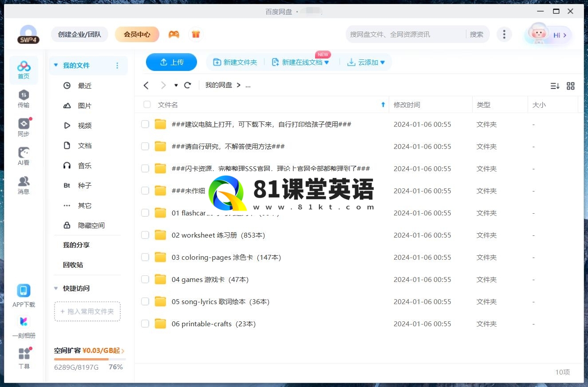Check the 06 printable-crafts folder checkbox
Screen dimensions: 588x387
(145, 324)
